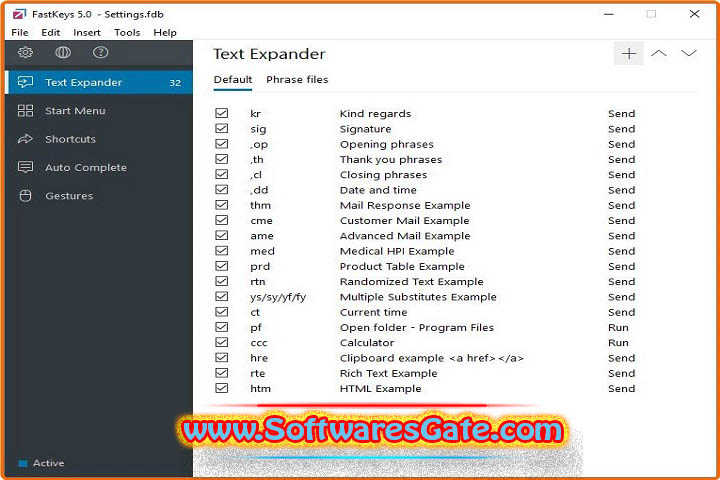The height and width of the screenshot is (480, 720).
Task: Click the Start Menu grid icon
Action: [25, 111]
